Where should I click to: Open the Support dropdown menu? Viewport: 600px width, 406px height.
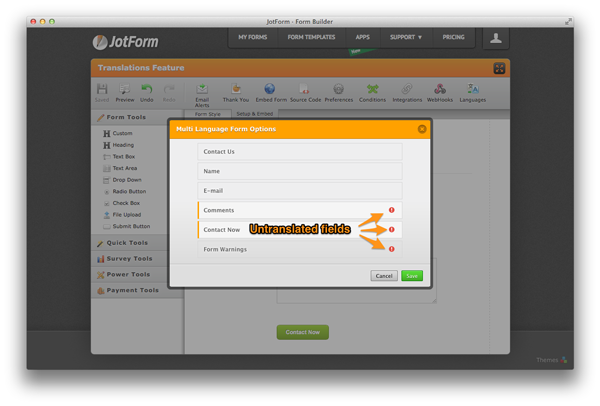point(406,37)
